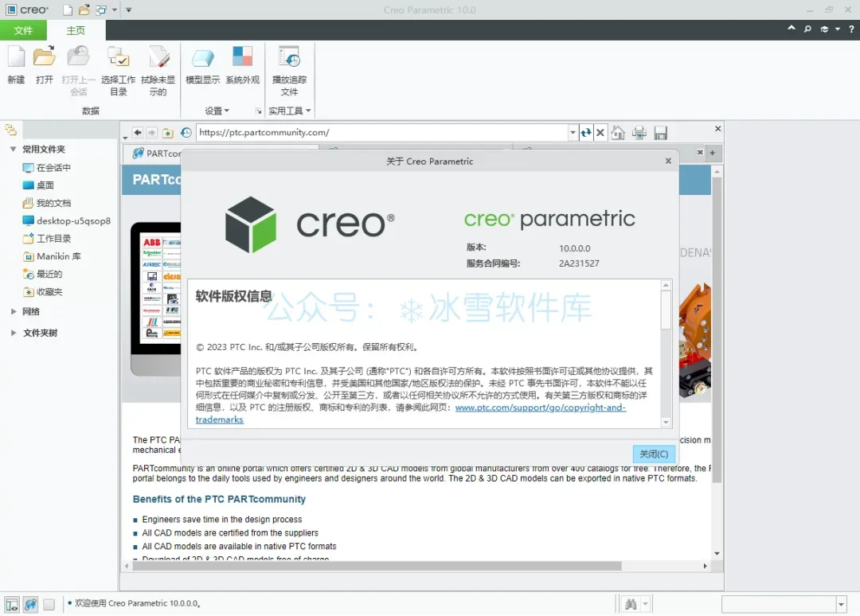The height and width of the screenshot is (616, 860).
Task: Click the browser back arrow
Action: (x=138, y=133)
